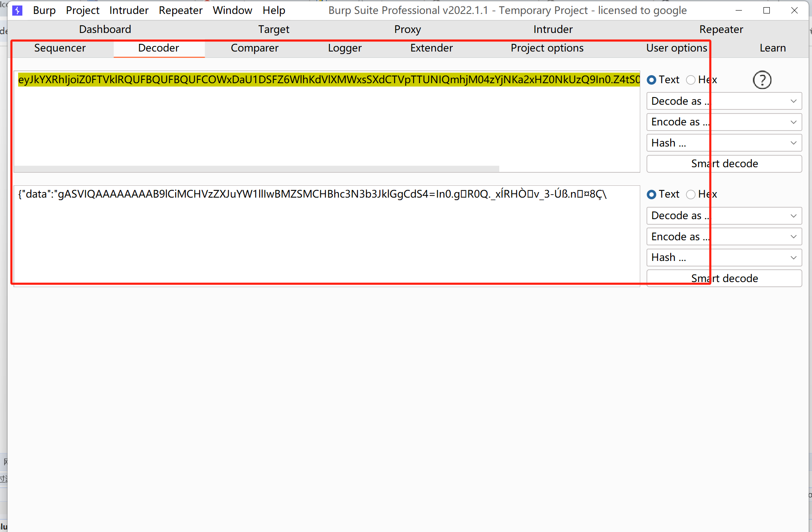Select Hex radio in bottom decoder panel
The height and width of the screenshot is (532, 812).
pos(691,194)
